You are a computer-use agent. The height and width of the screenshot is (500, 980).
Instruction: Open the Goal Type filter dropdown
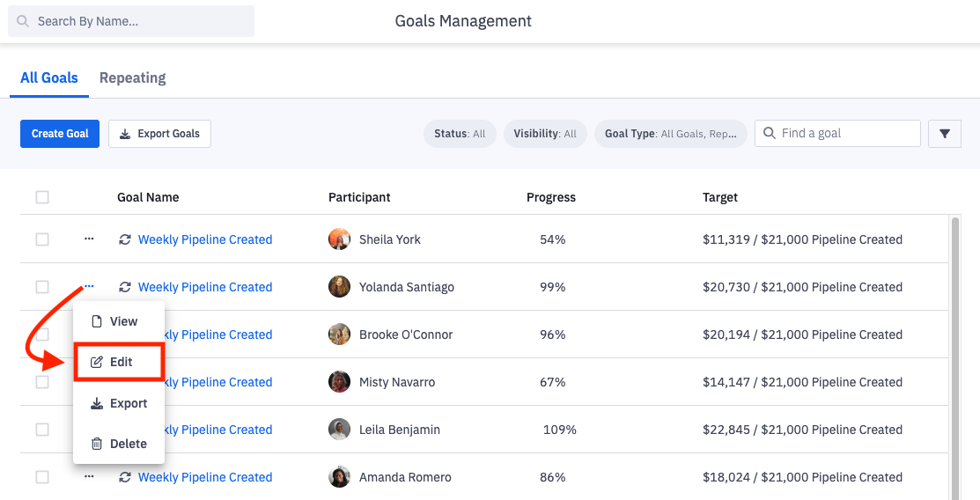(x=670, y=134)
